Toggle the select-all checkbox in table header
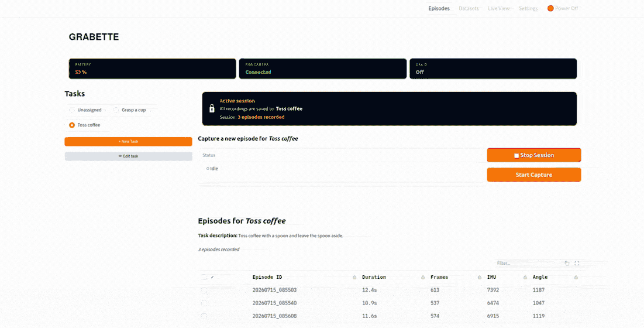This screenshot has width=644, height=328. (x=204, y=277)
